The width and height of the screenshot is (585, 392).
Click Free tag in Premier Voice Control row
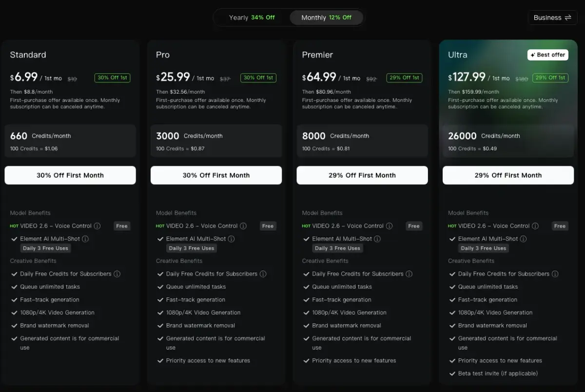(414, 226)
